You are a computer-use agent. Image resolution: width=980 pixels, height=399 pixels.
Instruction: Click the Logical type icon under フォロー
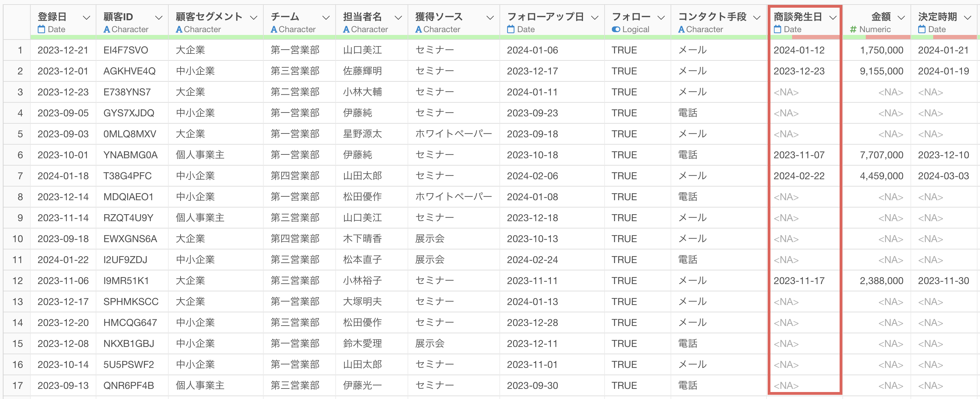[616, 29]
